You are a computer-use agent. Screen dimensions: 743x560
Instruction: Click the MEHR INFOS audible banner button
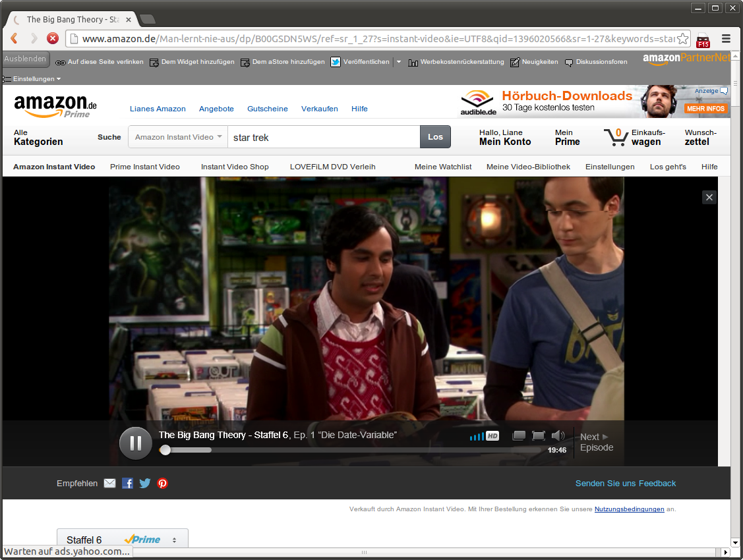click(705, 109)
